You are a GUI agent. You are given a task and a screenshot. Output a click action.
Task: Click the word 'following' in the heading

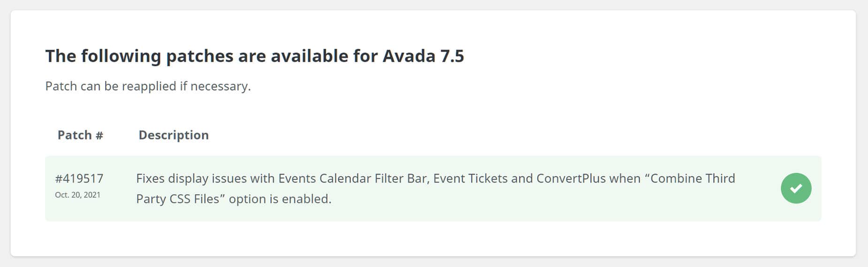click(121, 56)
